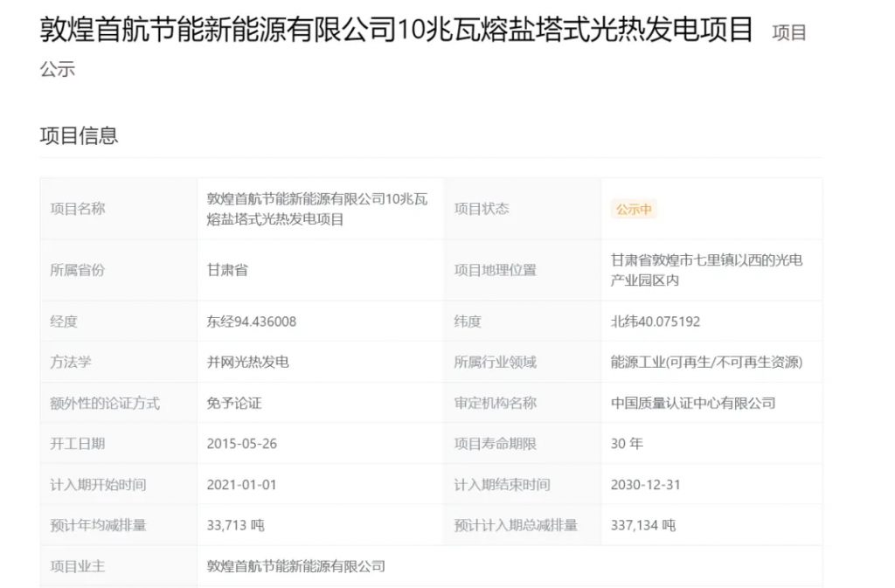This screenshot has width=895, height=588.
Task: Click the large project title at page top
Action: point(397,31)
